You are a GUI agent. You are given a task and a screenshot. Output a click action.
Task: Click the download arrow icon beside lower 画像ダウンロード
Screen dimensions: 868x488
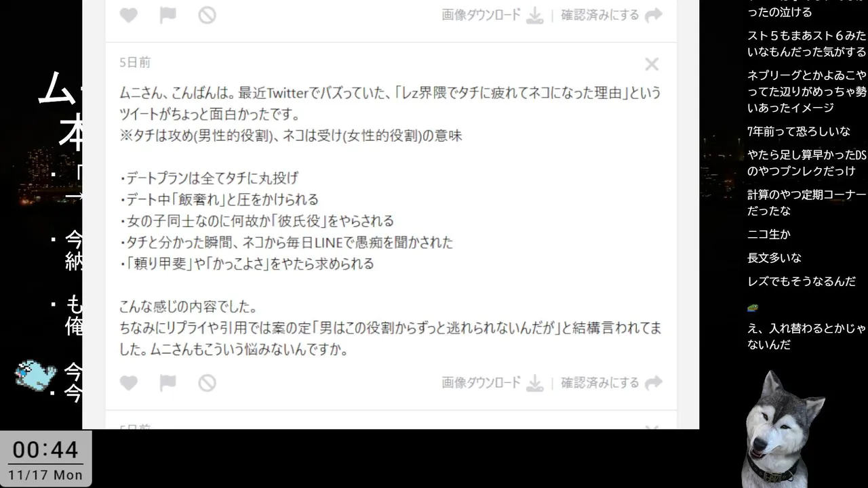535,383
